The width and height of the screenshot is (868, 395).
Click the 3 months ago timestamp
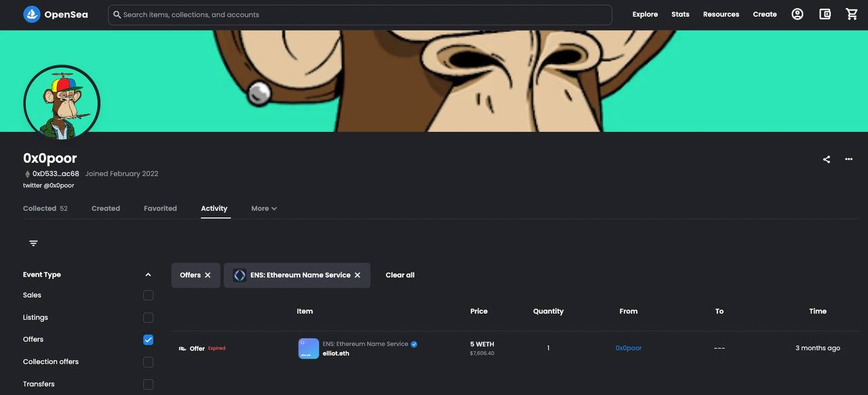click(818, 348)
